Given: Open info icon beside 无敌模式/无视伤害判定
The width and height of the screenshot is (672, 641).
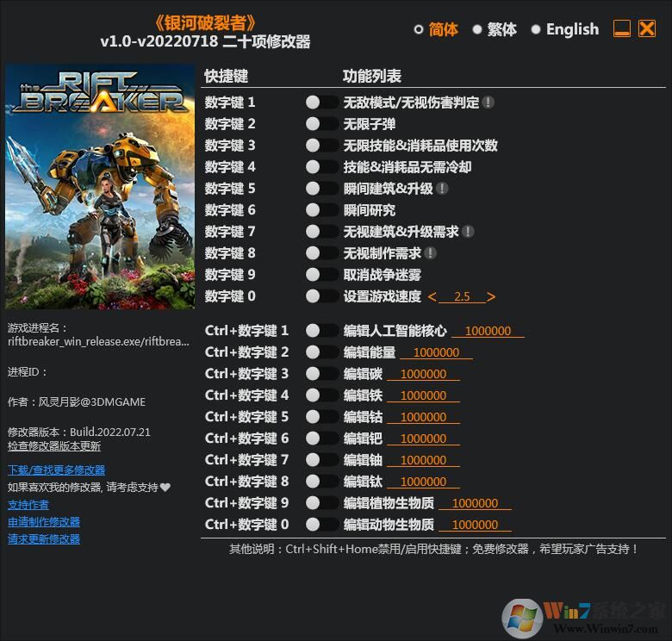Looking at the screenshot, I should tap(488, 103).
